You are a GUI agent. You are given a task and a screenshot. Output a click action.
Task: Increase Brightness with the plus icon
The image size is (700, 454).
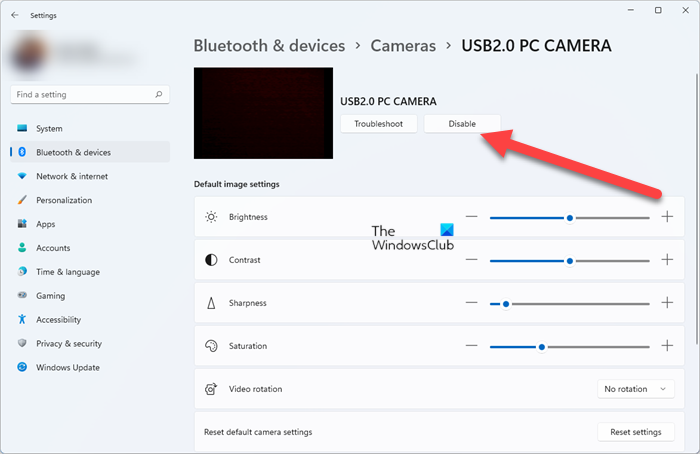click(x=668, y=217)
